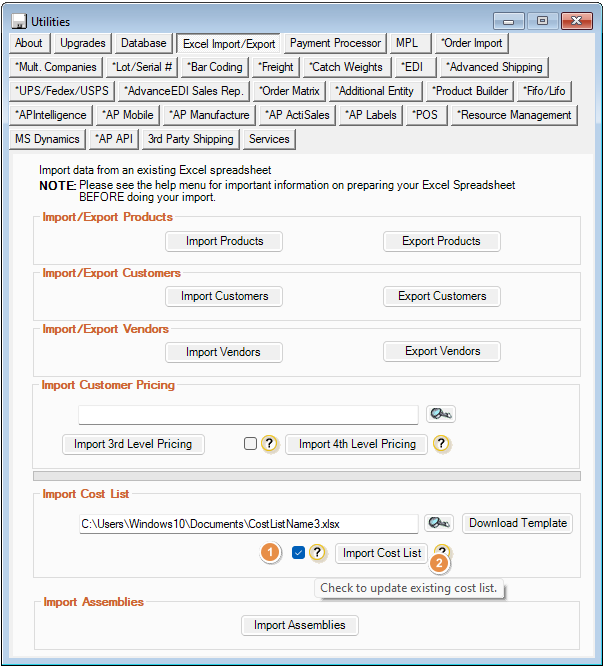Click the Cost List file path field
This screenshot has width=604, height=667.
[248, 523]
